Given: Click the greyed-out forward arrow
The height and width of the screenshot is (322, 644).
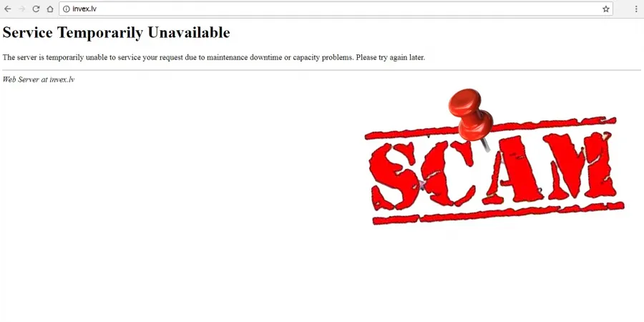Looking at the screenshot, I should tap(22, 9).
